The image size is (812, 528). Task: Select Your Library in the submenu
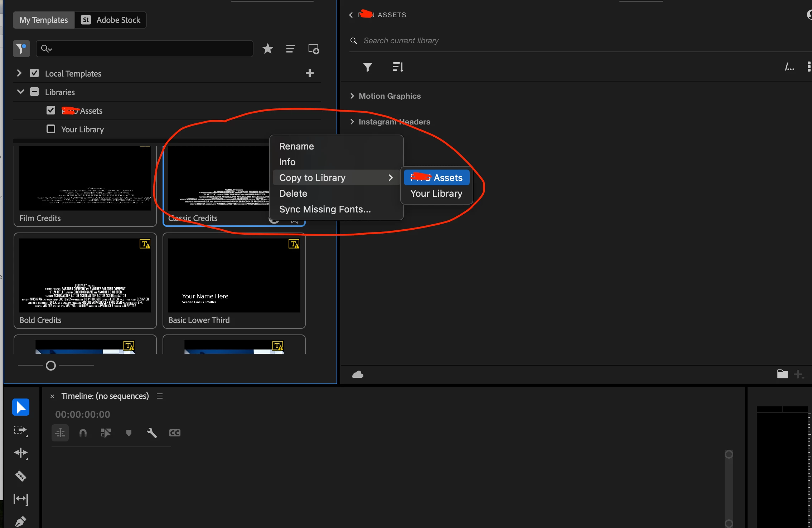click(x=436, y=194)
